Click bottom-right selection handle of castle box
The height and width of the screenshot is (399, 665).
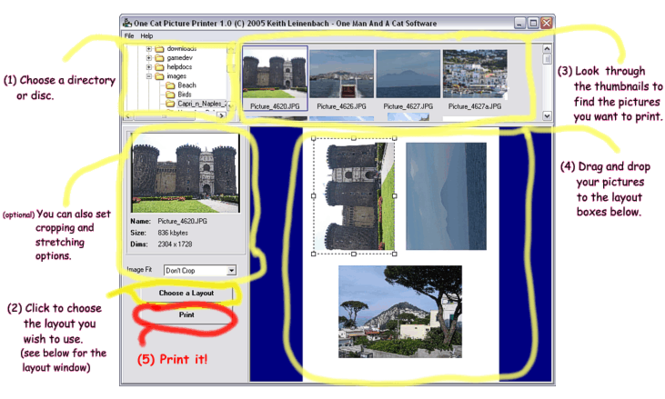[395, 254]
